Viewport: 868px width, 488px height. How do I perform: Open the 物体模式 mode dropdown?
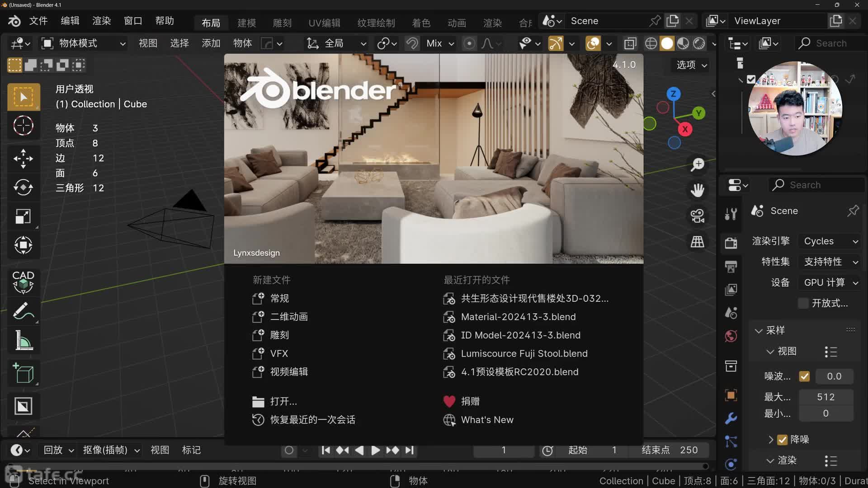pos(84,43)
